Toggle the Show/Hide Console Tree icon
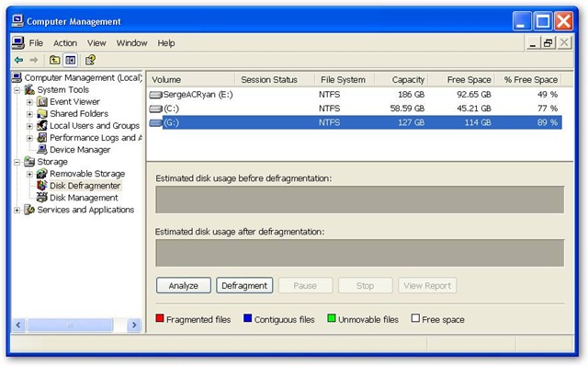This screenshot has width=588, height=366. click(x=71, y=60)
